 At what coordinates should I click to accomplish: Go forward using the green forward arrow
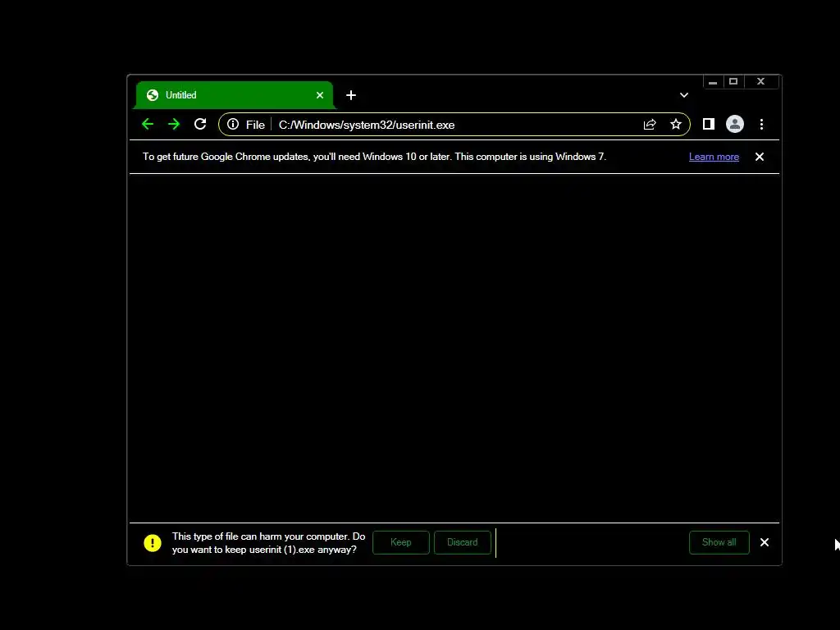point(174,125)
